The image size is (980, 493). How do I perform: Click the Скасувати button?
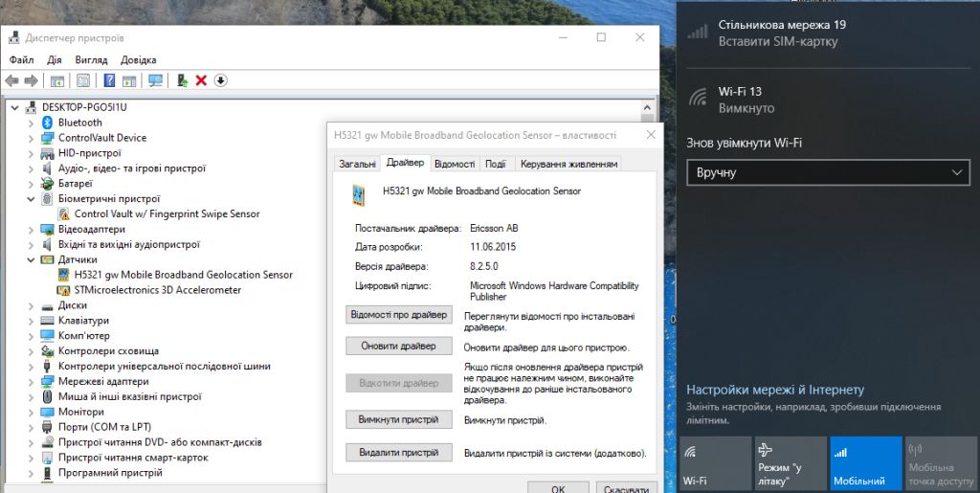(626, 488)
